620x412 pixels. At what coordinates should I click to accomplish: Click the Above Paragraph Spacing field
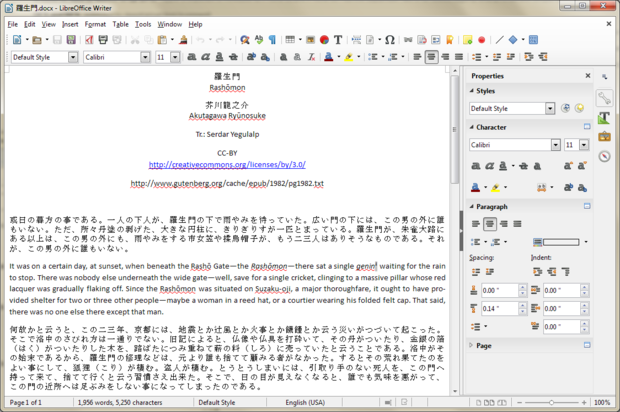tap(500, 290)
